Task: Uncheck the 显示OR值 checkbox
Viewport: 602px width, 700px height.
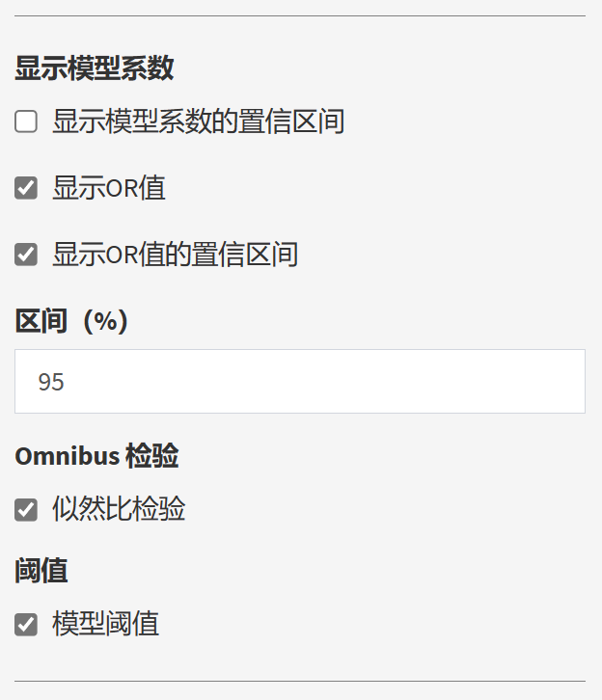Action: 26,188
